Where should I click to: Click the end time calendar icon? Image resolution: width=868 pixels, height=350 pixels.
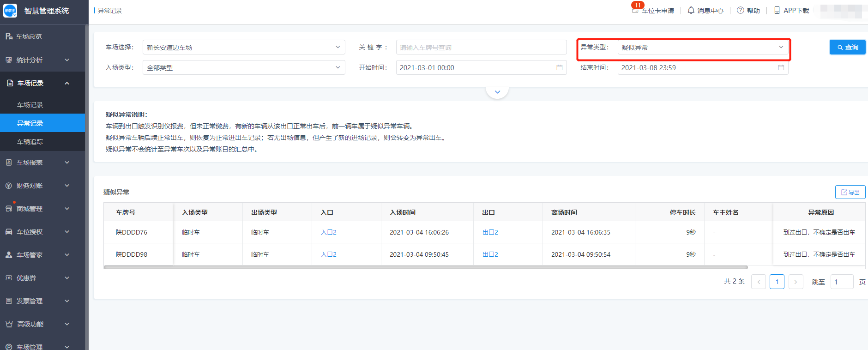(x=781, y=67)
